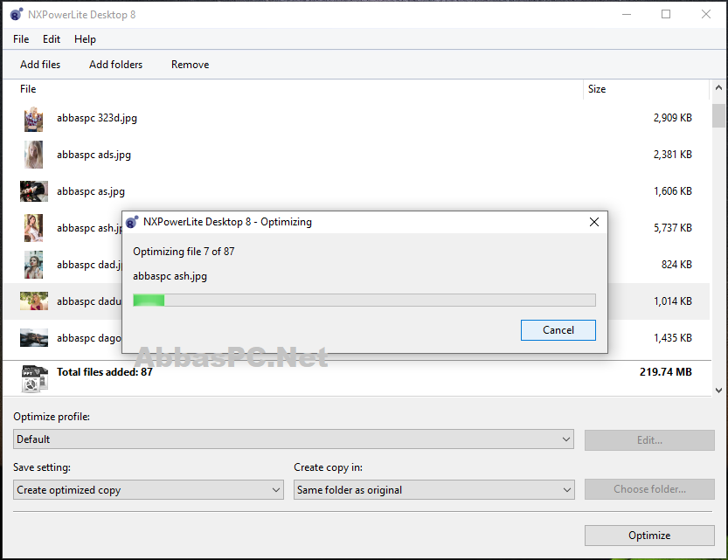Click Add folders in toolbar

pos(115,65)
